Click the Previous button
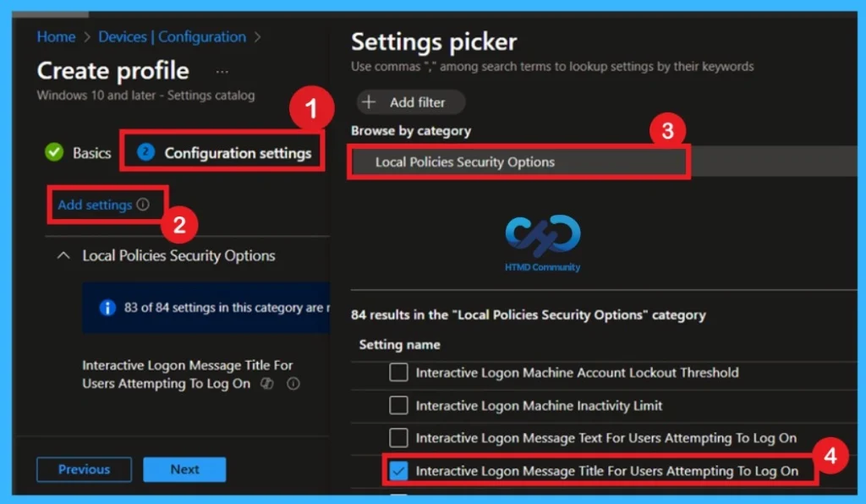The height and width of the screenshot is (504, 866). [84, 469]
